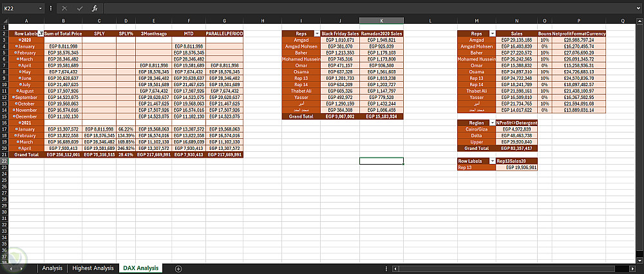Image resolution: width=644 pixels, height=274 pixels.
Task: Click cell showing 246.92%
Action: click(x=126, y=148)
